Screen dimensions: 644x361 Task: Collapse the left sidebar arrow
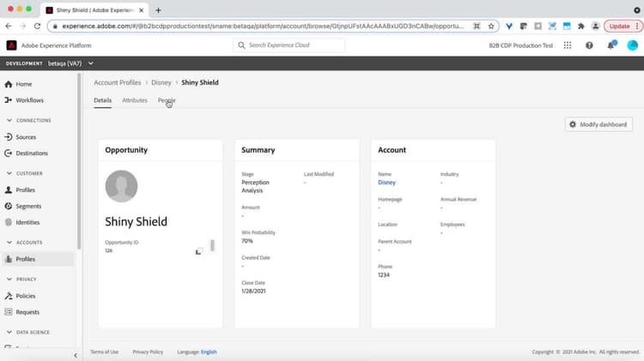pos(76,355)
